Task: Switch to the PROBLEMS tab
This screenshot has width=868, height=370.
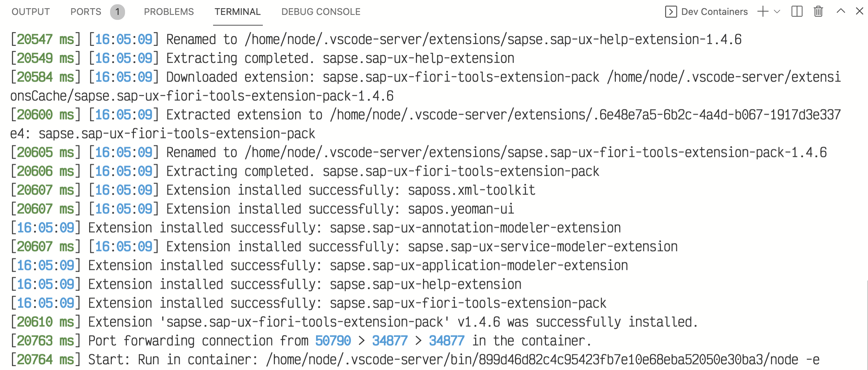Action: [x=169, y=12]
